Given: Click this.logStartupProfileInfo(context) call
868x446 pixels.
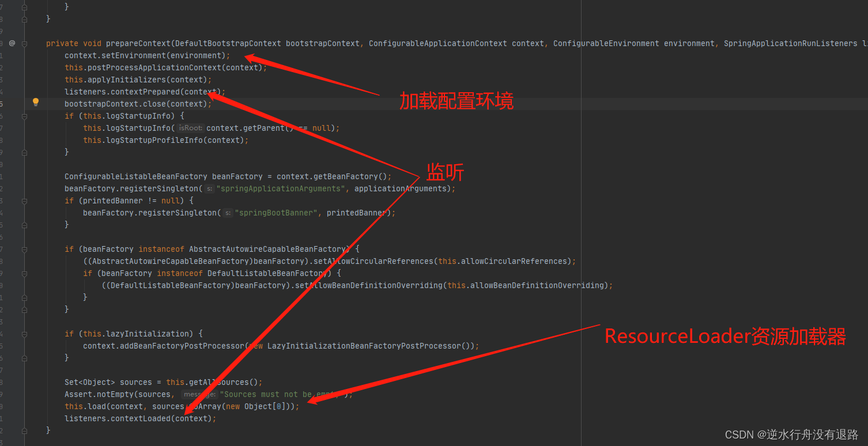Looking at the screenshot, I should (166, 140).
